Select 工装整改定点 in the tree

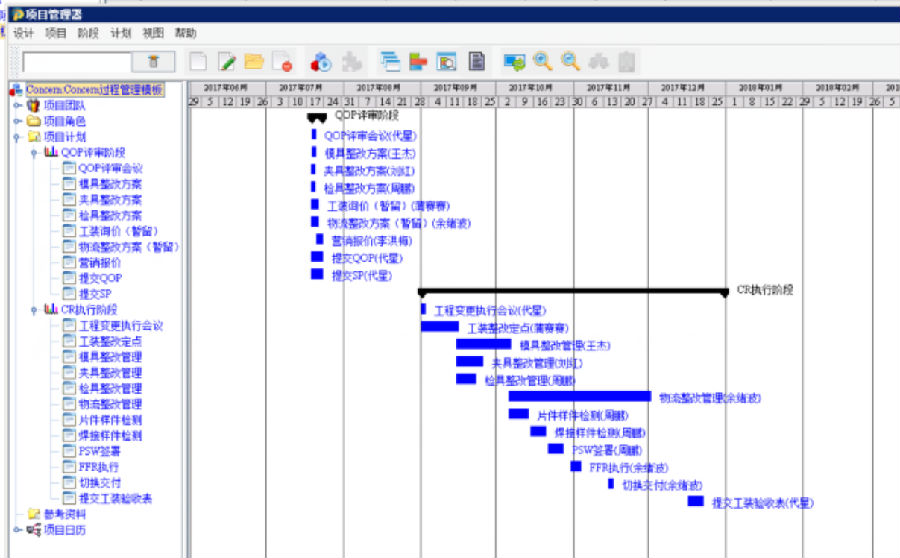click(110, 341)
